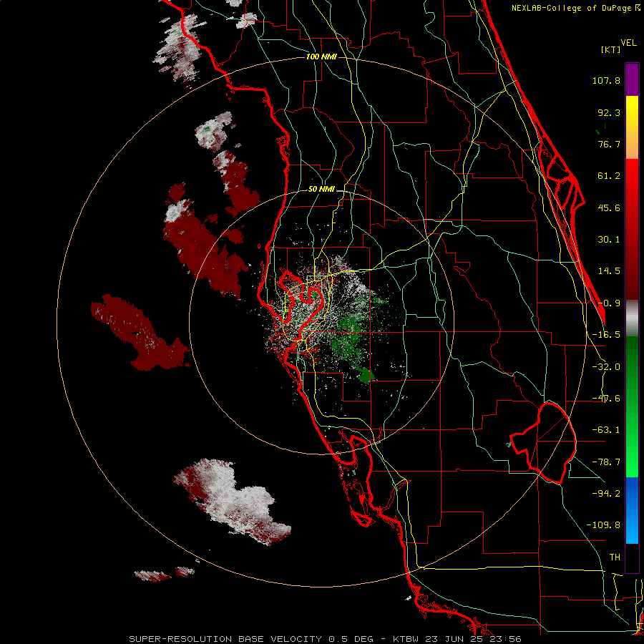Click the purple segment of velocity color bar
This screenshot has height=644, width=644.
pyautogui.click(x=632, y=79)
